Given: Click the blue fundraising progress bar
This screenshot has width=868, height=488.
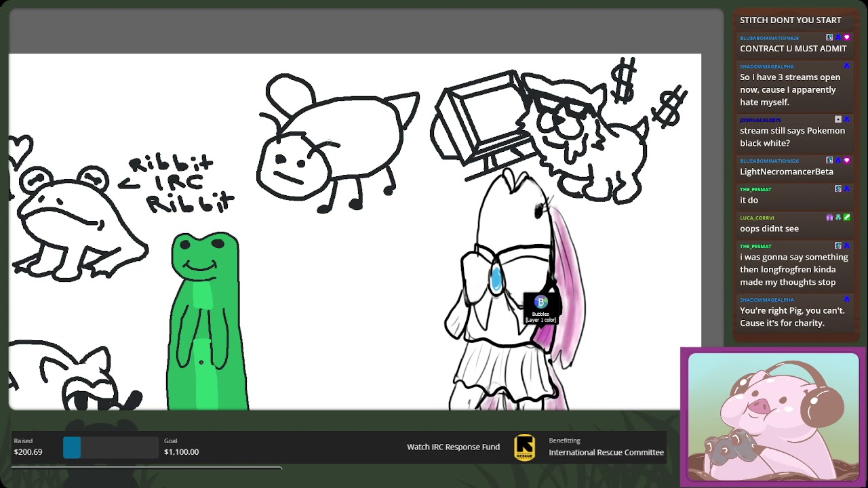Looking at the screenshot, I should pos(72,447).
